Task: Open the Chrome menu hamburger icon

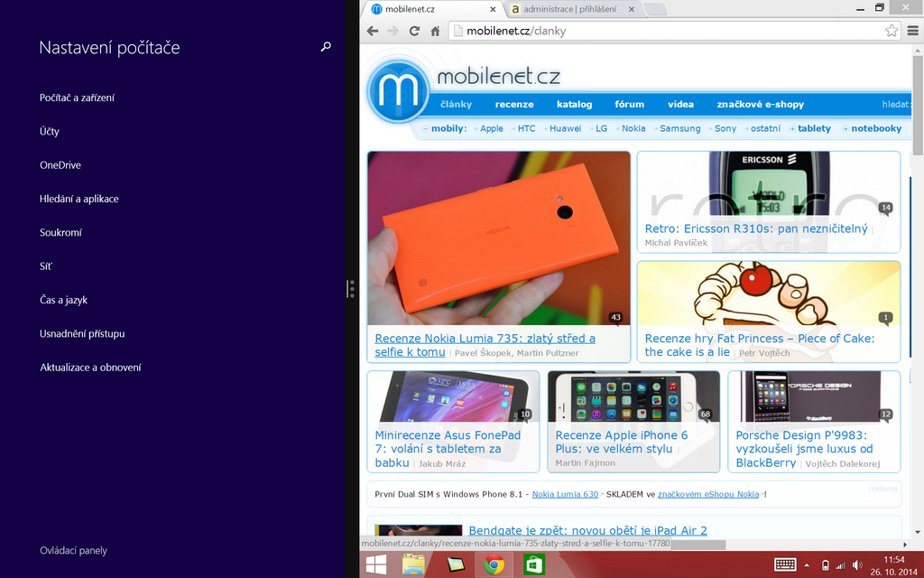Action: [x=913, y=30]
